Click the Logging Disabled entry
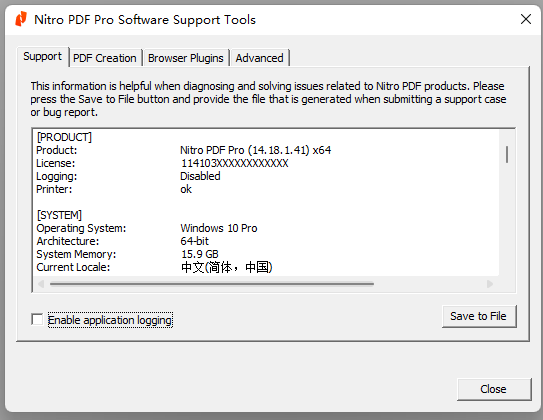Screen dimensions: 543x420 point(128,176)
